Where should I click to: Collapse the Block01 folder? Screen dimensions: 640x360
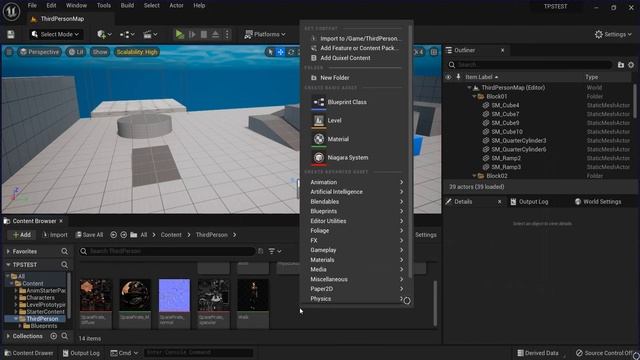pos(474,97)
